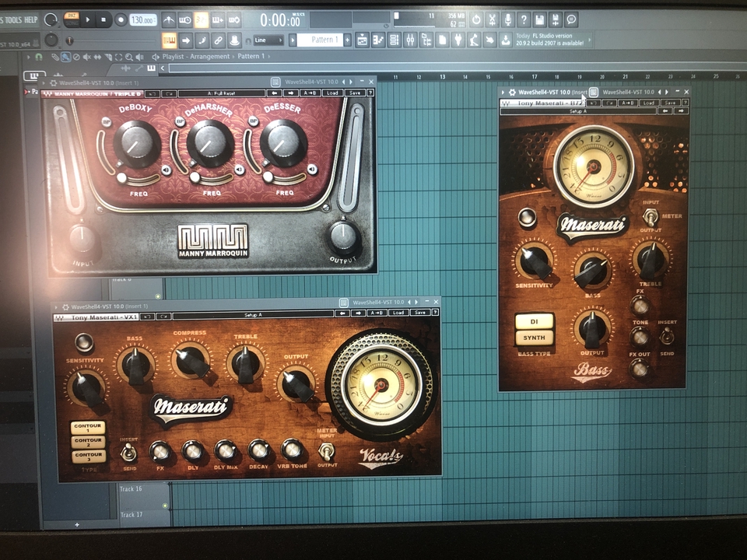747x560 pixels.
Task: Open Triple D plugin settings gear
Action: coord(54,83)
